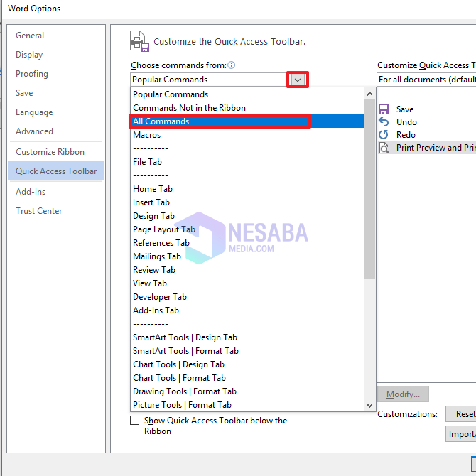Click the Customize Quick Access Toolbar header icon

[140, 41]
